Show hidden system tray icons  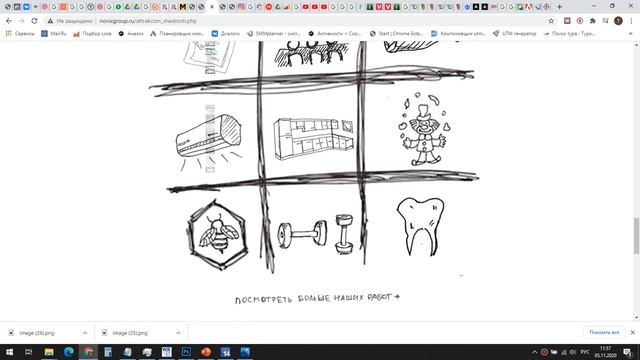click(534, 352)
